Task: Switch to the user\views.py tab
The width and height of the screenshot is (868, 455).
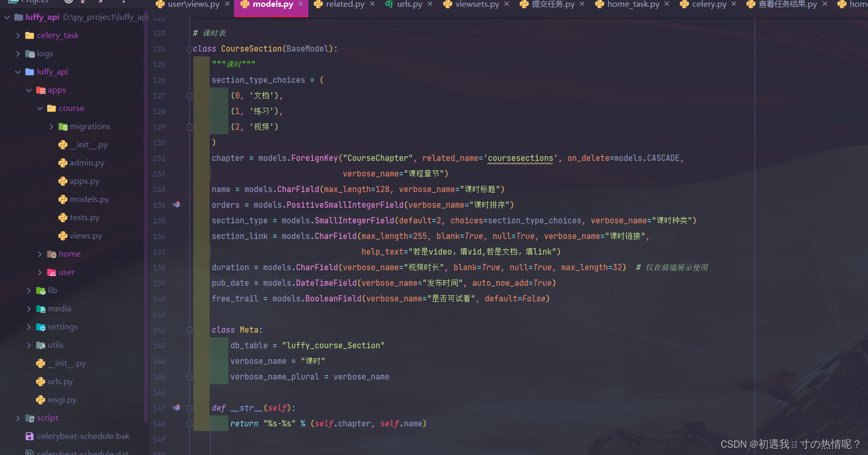Action: (x=193, y=4)
